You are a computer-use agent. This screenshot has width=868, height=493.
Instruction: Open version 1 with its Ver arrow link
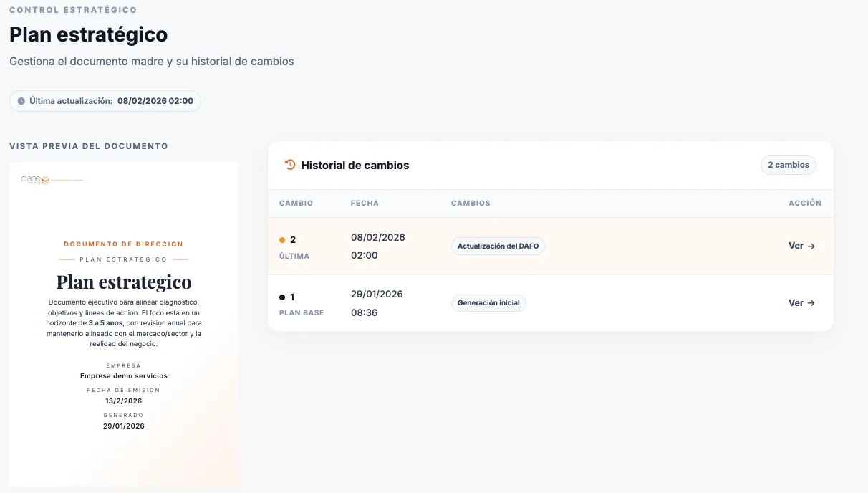point(801,303)
